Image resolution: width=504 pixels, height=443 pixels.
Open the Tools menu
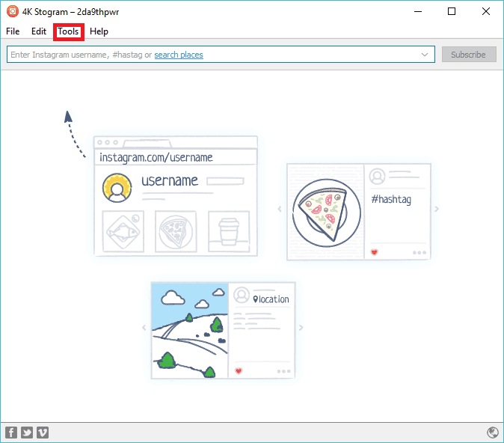tap(68, 31)
